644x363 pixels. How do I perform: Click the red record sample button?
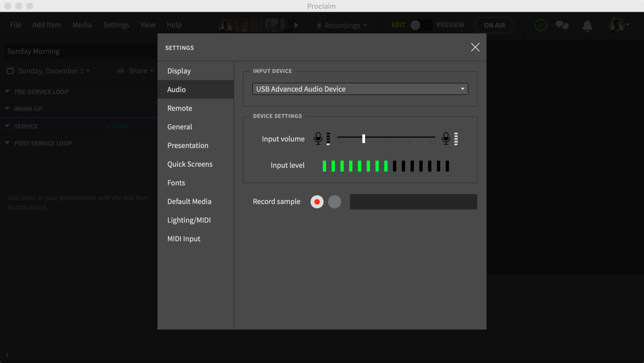click(x=317, y=202)
